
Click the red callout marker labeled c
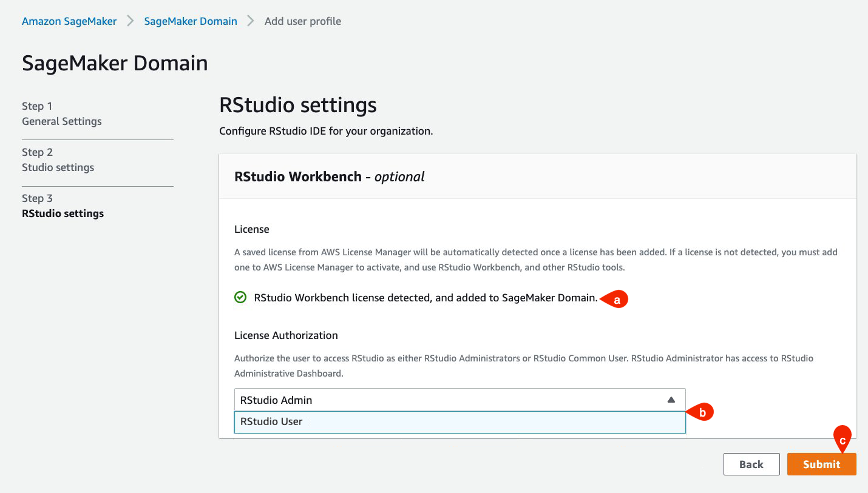click(x=843, y=438)
